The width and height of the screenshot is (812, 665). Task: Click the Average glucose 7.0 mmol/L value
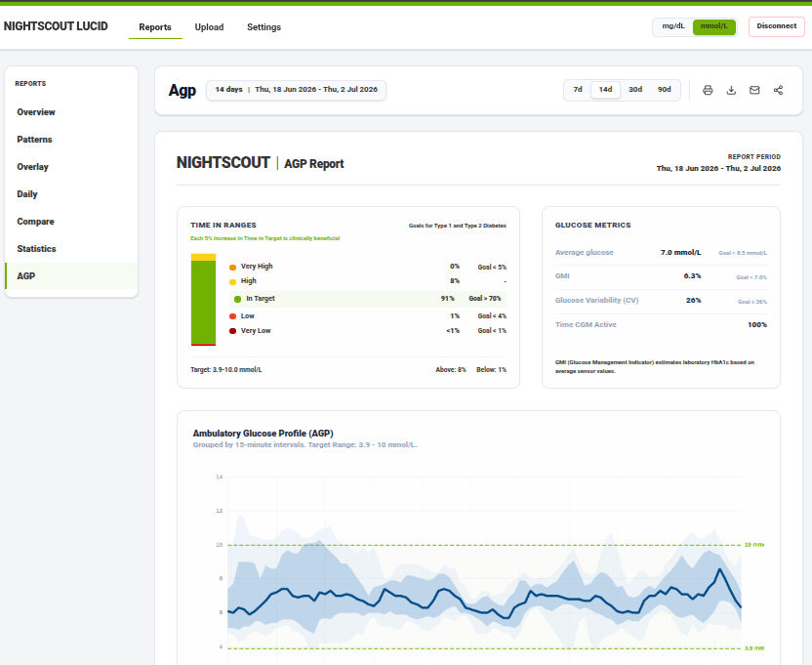coord(680,252)
